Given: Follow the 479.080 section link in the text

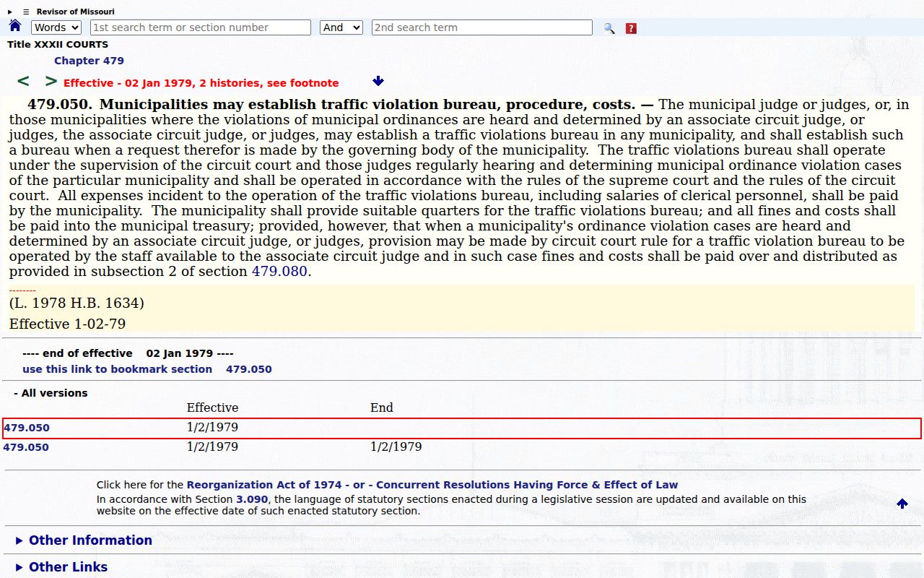Looking at the screenshot, I should coord(279,272).
